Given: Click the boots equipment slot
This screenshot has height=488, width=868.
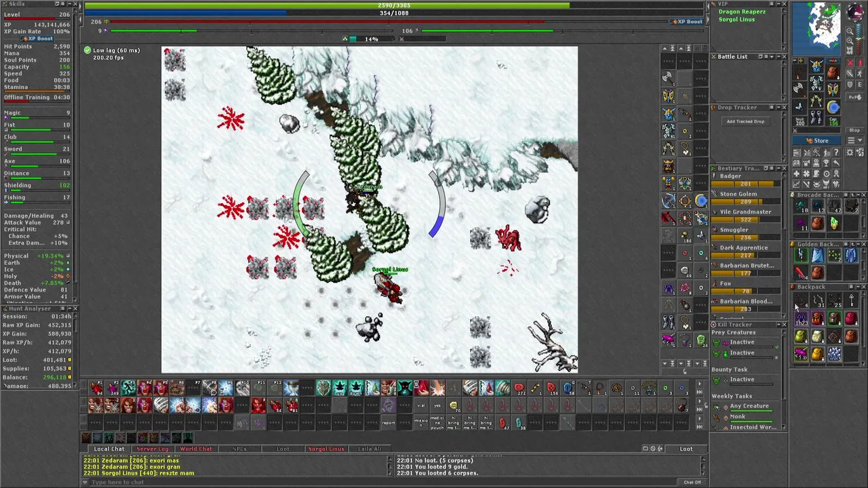Looking at the screenshot, I should pos(816,117).
